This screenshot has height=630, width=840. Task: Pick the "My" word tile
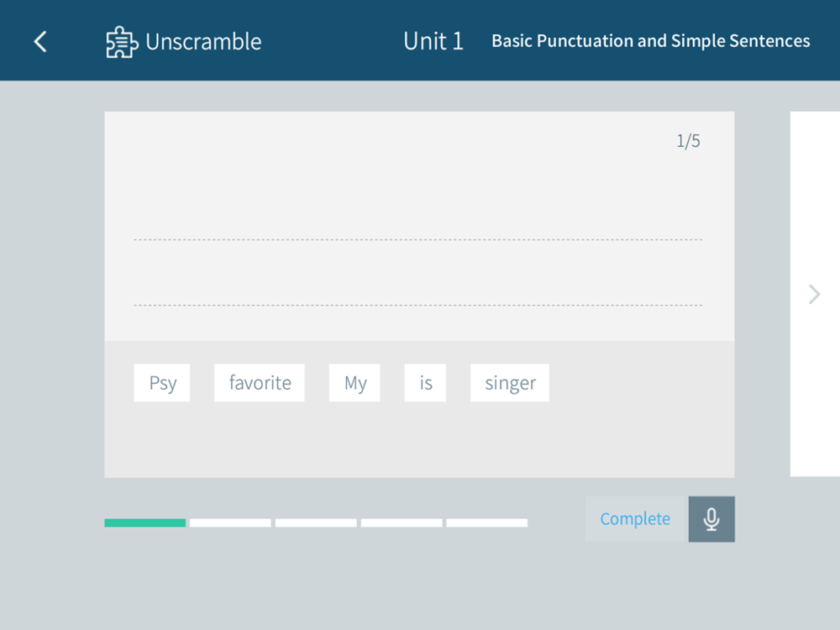tap(354, 383)
